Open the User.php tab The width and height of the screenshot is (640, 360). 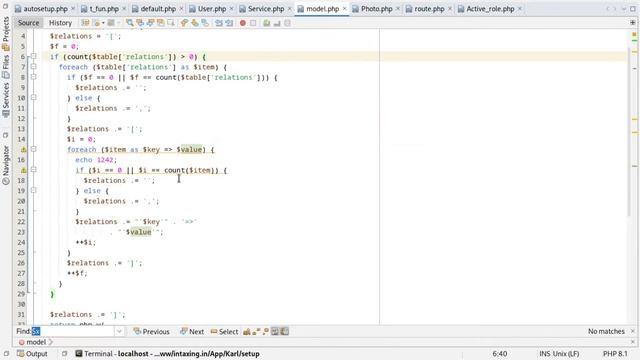(212, 9)
